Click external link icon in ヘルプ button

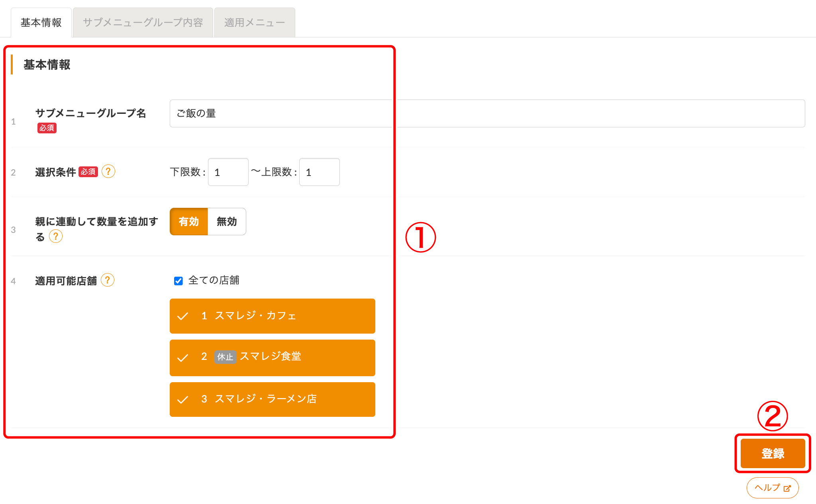coord(787,488)
